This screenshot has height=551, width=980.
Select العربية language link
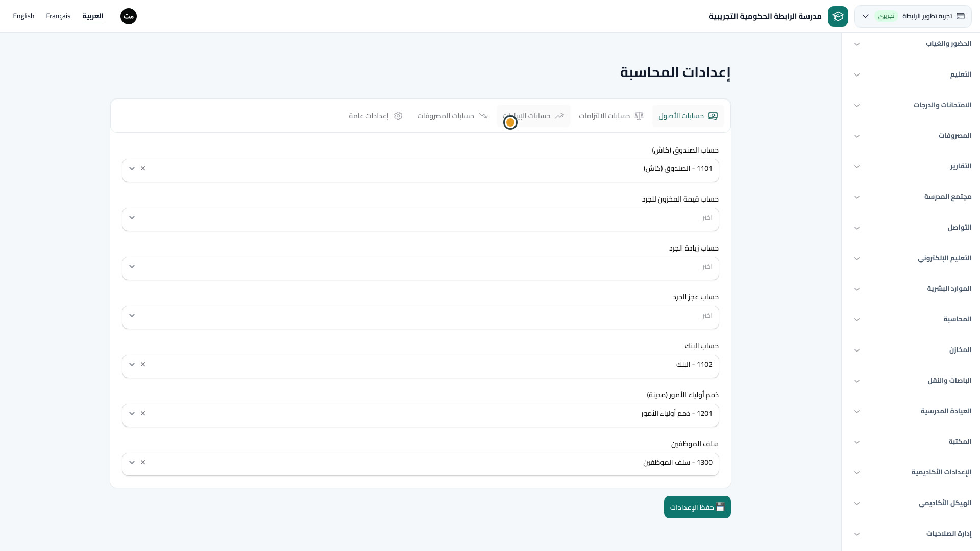(93, 16)
